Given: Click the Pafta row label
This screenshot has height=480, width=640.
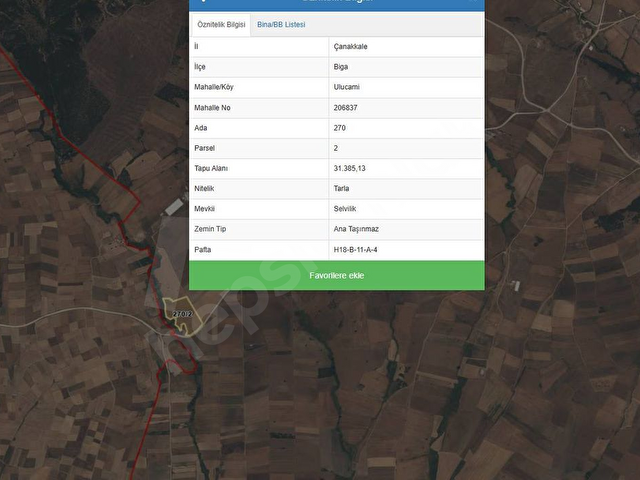Looking at the screenshot, I should pyautogui.click(x=202, y=249).
